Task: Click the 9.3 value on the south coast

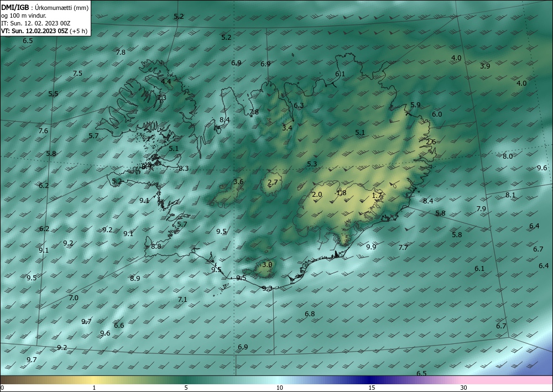Action: tap(267, 289)
